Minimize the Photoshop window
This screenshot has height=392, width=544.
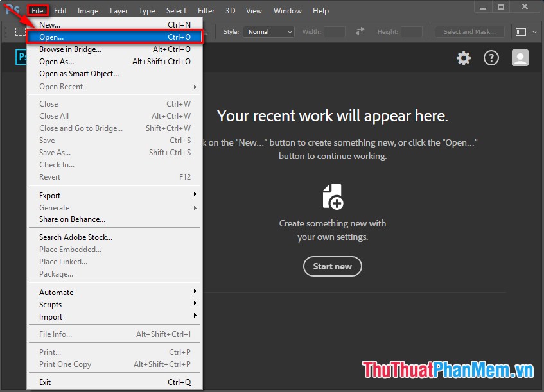[x=482, y=7]
